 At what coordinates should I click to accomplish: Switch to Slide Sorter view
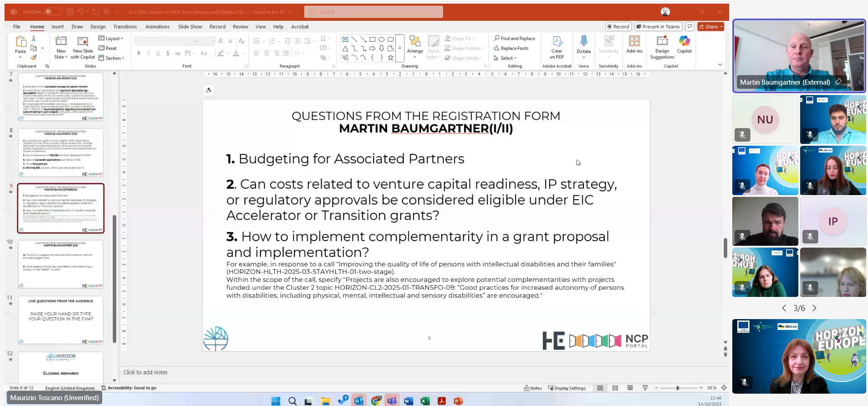615,388
